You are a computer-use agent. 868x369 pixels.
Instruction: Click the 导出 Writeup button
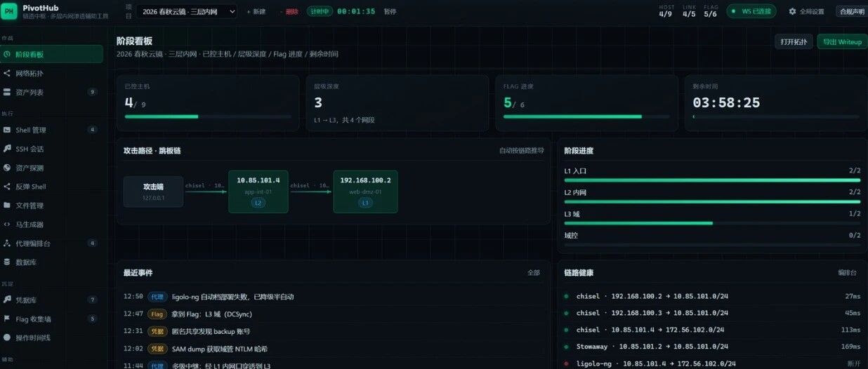[x=842, y=42]
